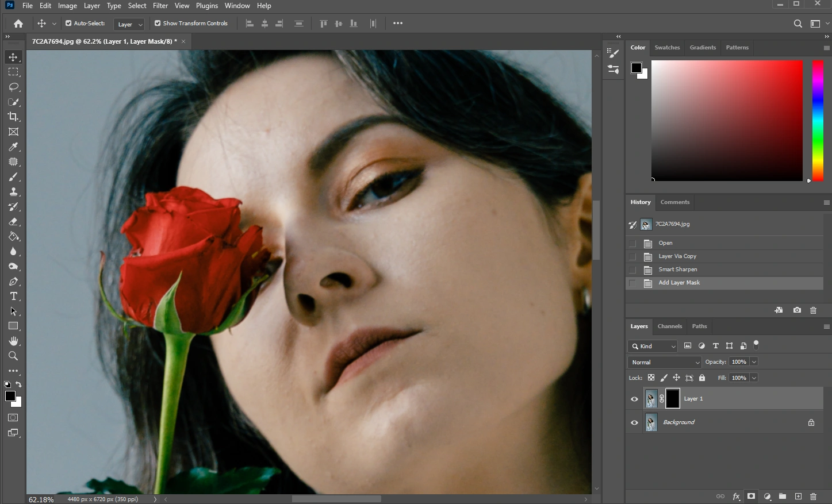Select the Blur tool
Screen dimensions: 832x504
(13, 252)
